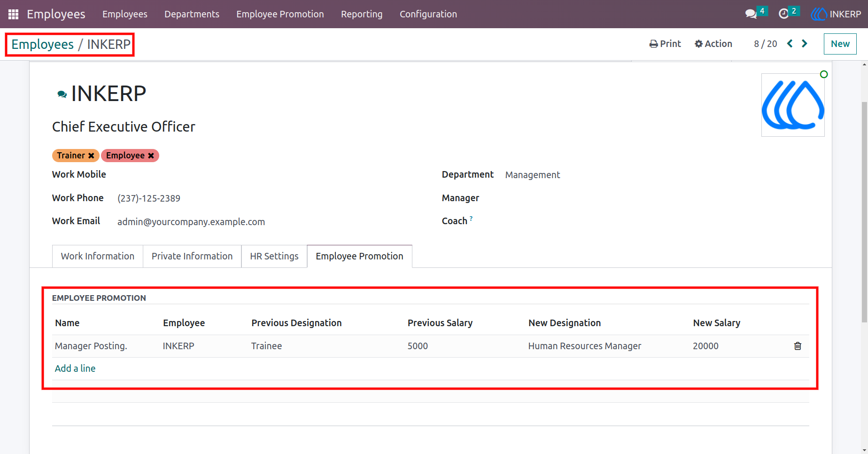868x454 pixels.
Task: Switch to the Work Information tab
Action: (x=98, y=256)
